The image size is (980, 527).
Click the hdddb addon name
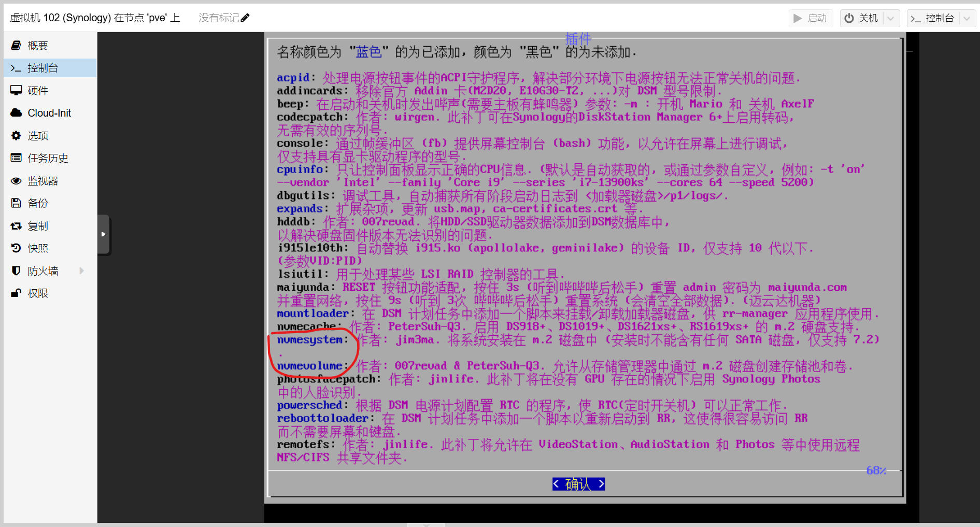(x=293, y=222)
